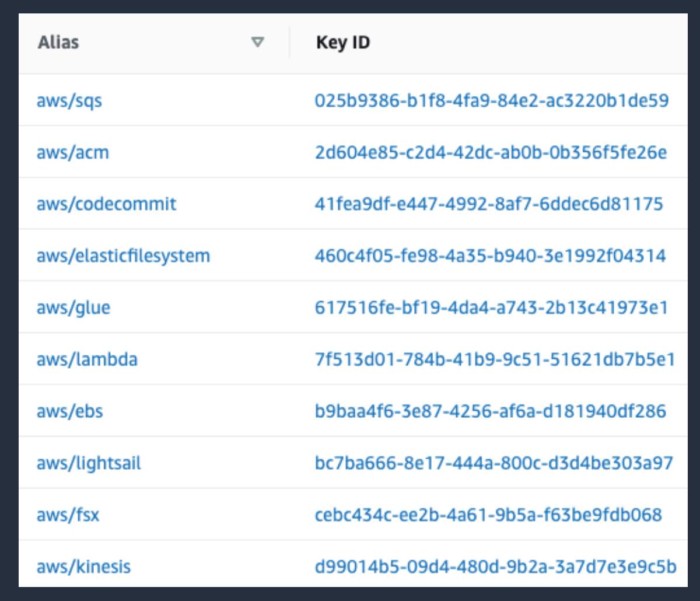700x601 pixels.
Task: Open the aws/lightsail alias
Action: pos(89,463)
